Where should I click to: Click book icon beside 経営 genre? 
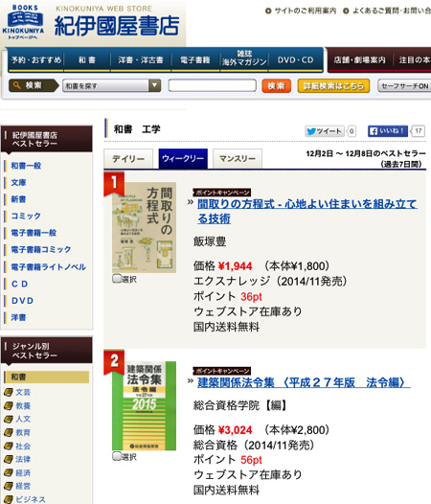[8, 487]
